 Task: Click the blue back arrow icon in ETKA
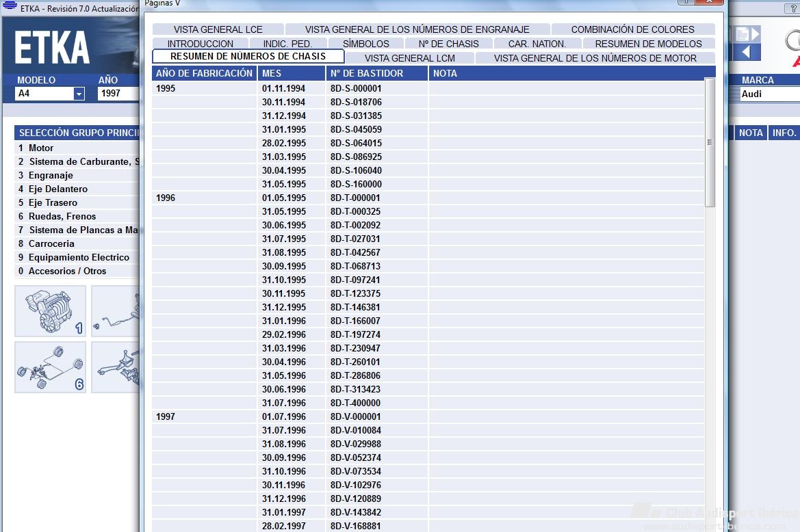click(x=747, y=52)
